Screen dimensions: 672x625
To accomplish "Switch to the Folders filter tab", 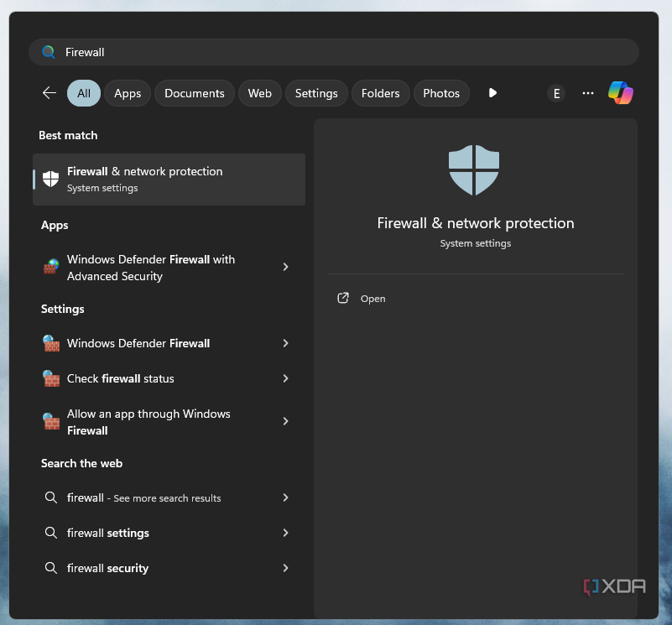I will (x=380, y=93).
